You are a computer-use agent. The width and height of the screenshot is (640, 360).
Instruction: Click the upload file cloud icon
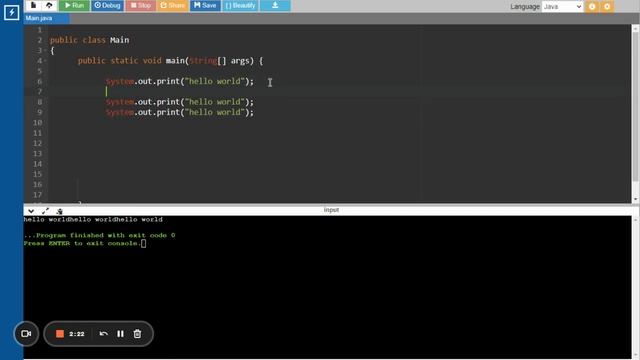[49, 5]
